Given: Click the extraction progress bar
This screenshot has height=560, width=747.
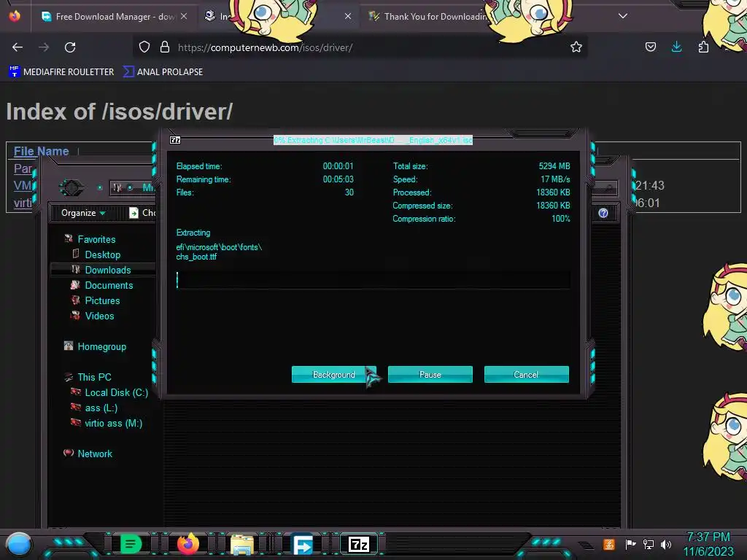Looking at the screenshot, I should pos(373,280).
